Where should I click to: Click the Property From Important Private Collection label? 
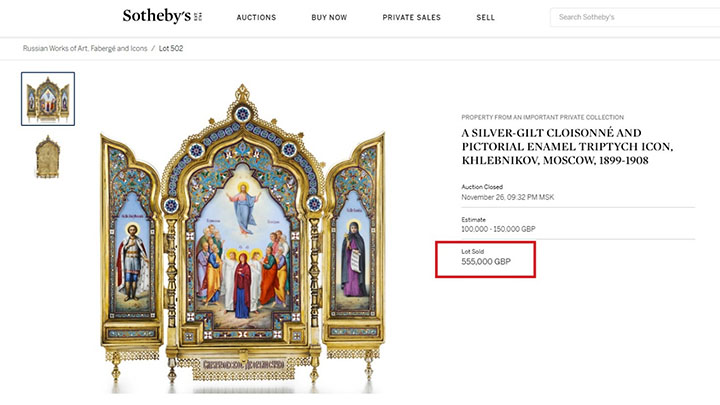tap(542, 117)
